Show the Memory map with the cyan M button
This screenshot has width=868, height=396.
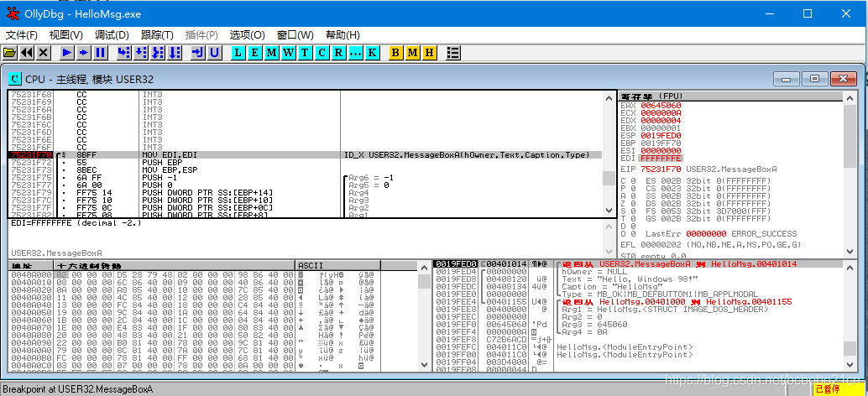271,53
